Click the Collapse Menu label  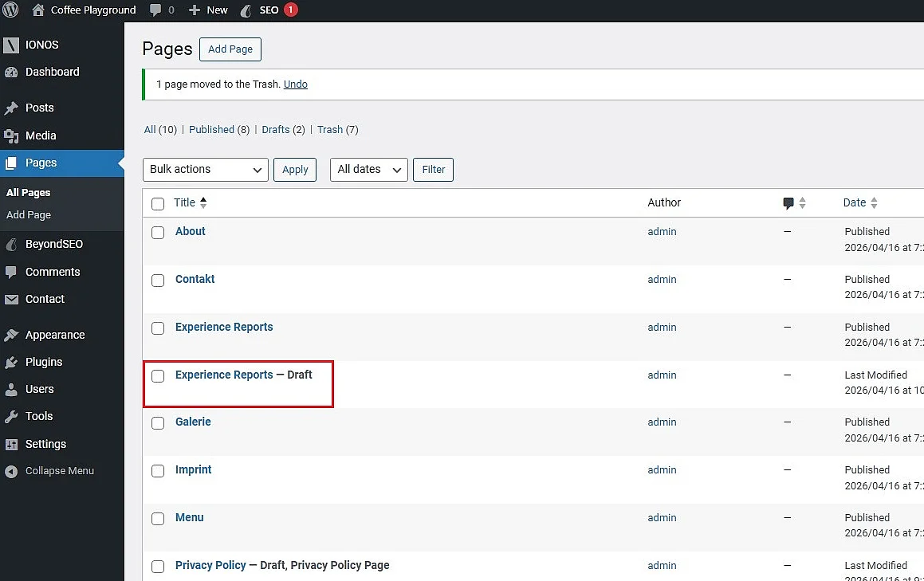pos(60,471)
